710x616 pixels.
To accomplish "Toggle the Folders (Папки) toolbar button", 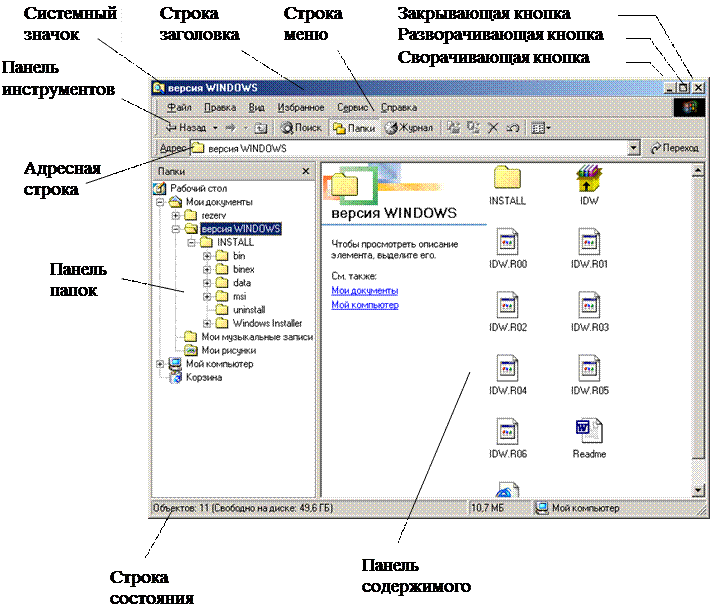I will 355,128.
